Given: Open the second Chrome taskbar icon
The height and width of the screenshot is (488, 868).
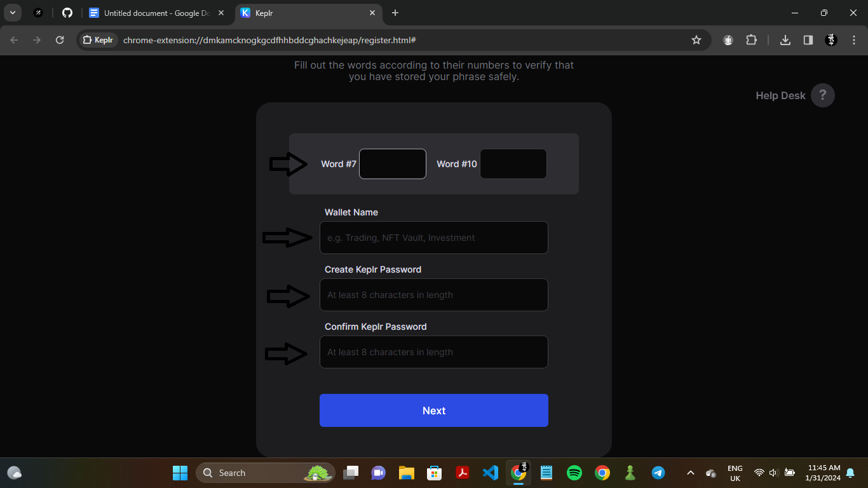Looking at the screenshot, I should [602, 473].
